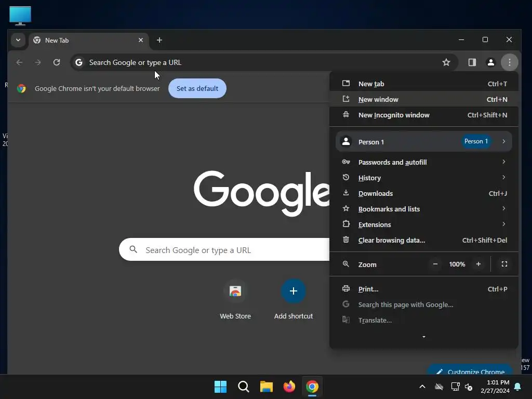This screenshot has width=532, height=399.
Task: Decrease zoom with minus button
Action: (x=435, y=264)
